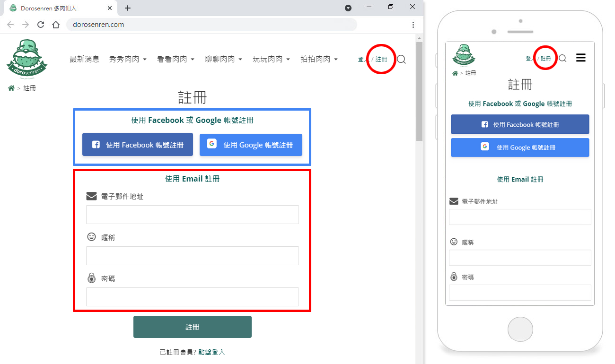This screenshot has height=364, width=615.
Task: Click the smiley icon beside 暱稱
Action: [91, 237]
